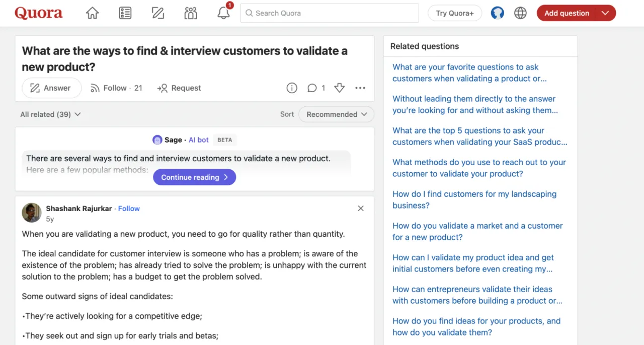
Task: Open your profile avatar
Action: pyautogui.click(x=497, y=13)
